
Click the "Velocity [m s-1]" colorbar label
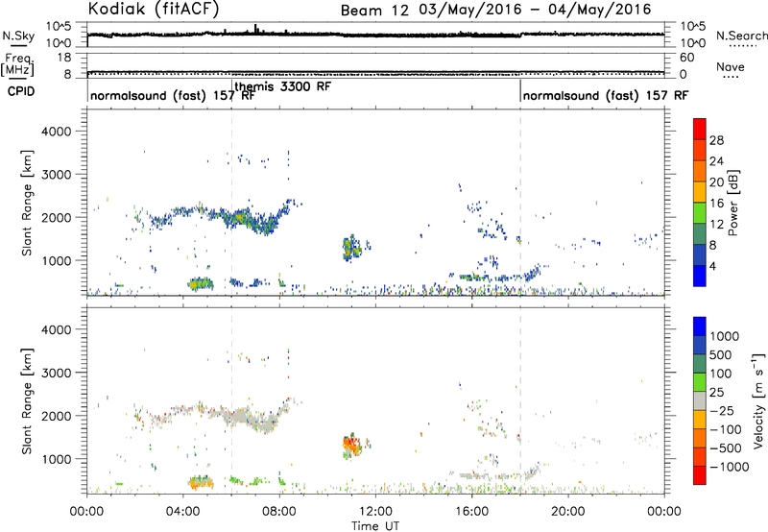click(x=758, y=399)
